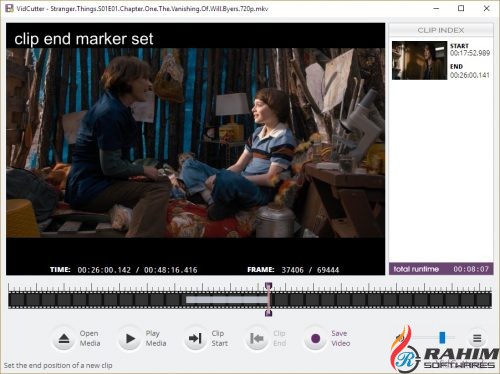Click the total runtime 00:08:07 bar
This screenshot has width=500, height=374.
point(441,269)
